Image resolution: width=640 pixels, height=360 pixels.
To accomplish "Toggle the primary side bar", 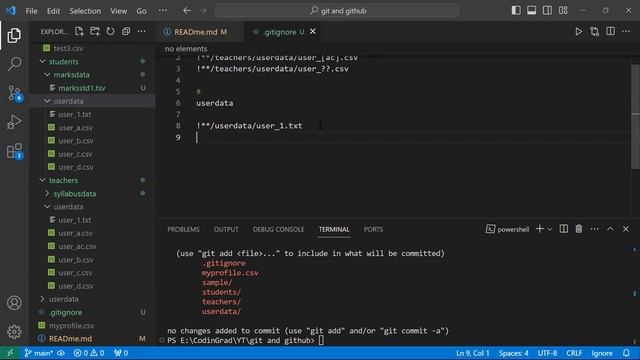I will 516,11.
